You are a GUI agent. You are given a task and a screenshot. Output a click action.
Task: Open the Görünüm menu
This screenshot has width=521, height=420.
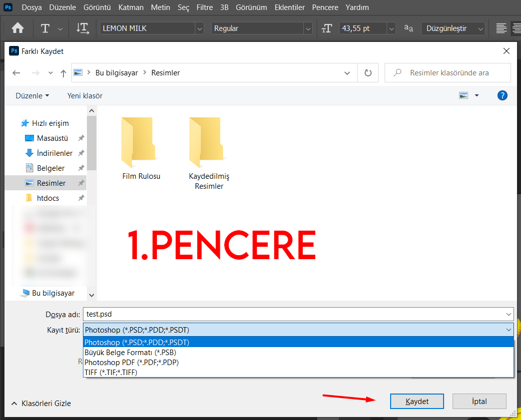tap(251, 7)
